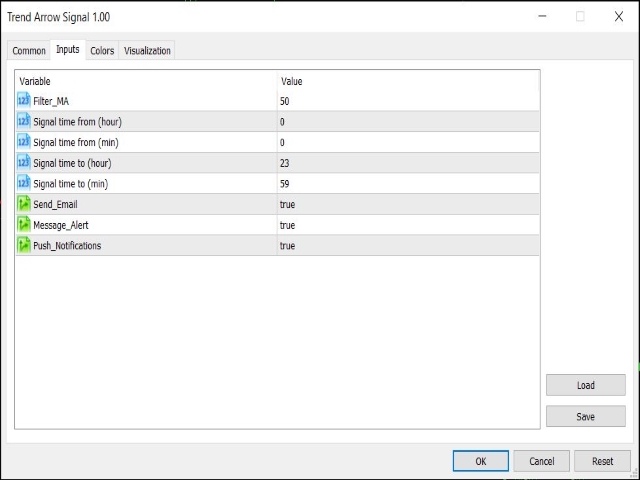Click the green Send_Email boolean icon

pyautogui.click(x=24, y=204)
